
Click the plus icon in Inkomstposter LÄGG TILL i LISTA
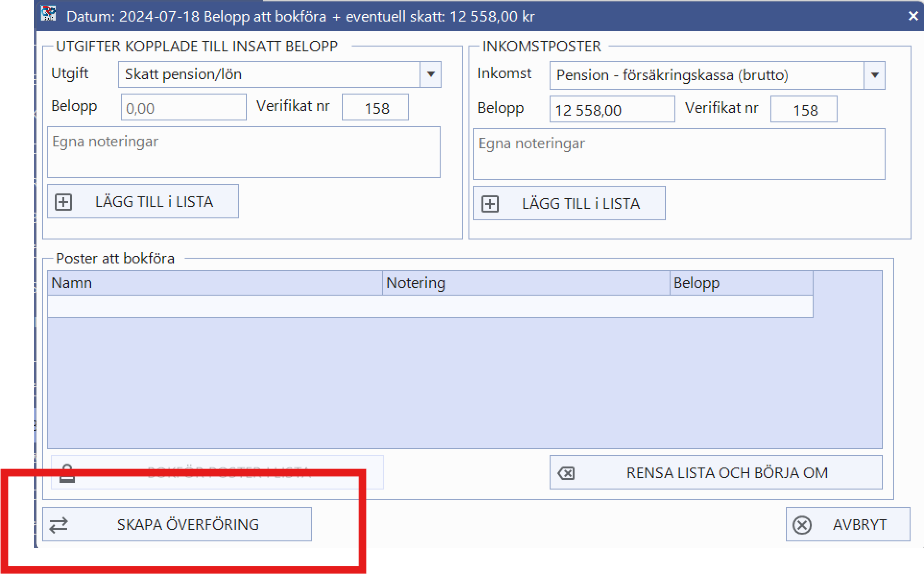point(490,204)
